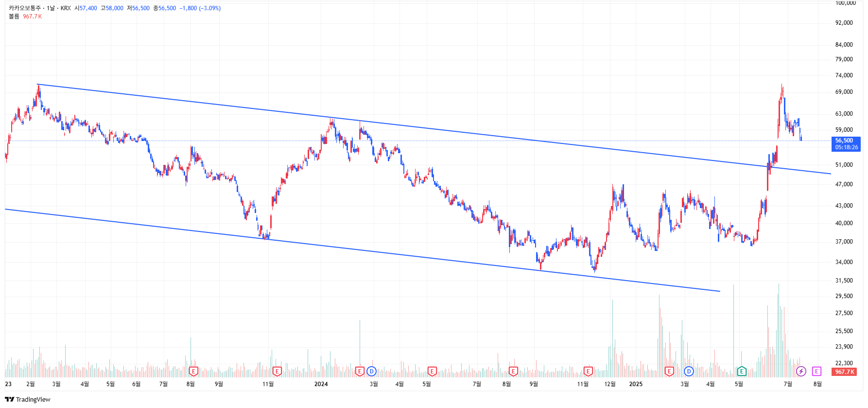
Task: Click the 47,000 price axis label
Action: tap(844, 184)
